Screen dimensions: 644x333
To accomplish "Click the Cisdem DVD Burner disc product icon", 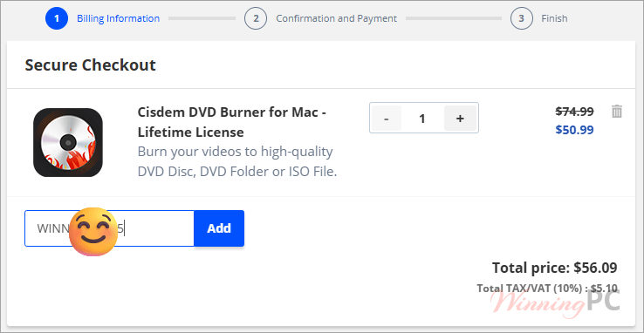I will (68, 142).
